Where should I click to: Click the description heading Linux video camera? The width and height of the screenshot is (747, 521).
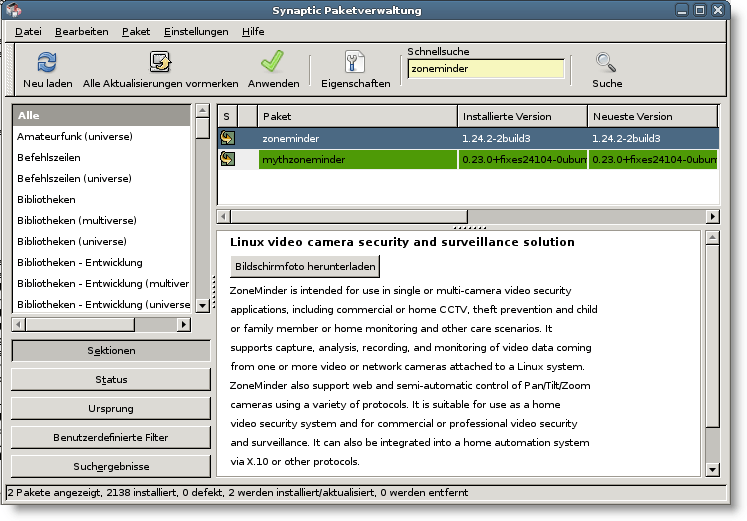[x=402, y=242]
